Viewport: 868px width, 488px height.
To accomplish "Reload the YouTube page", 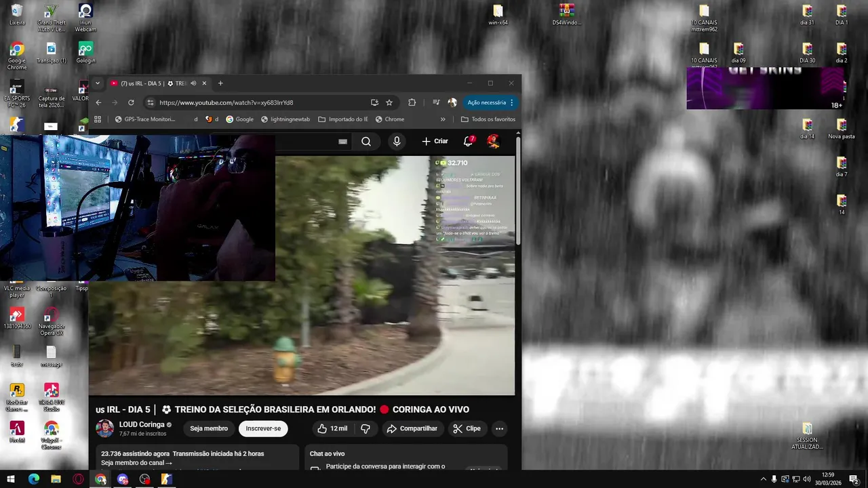I will 131,102.
